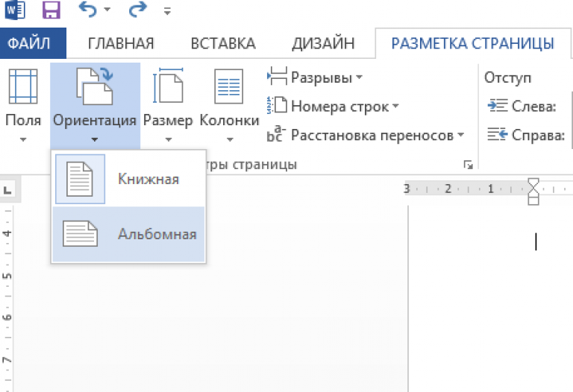573x392 pixels.
Task: Click the Справа: label
Action: coord(538,135)
